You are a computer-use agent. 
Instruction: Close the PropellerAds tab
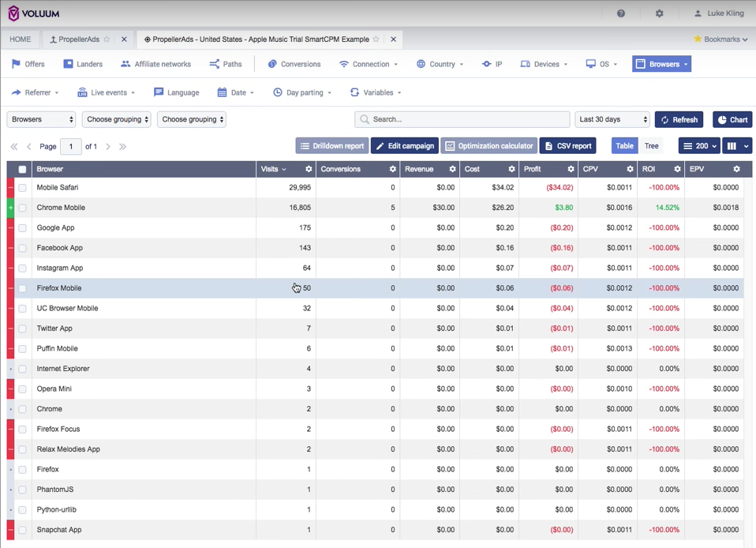pyautogui.click(x=124, y=39)
